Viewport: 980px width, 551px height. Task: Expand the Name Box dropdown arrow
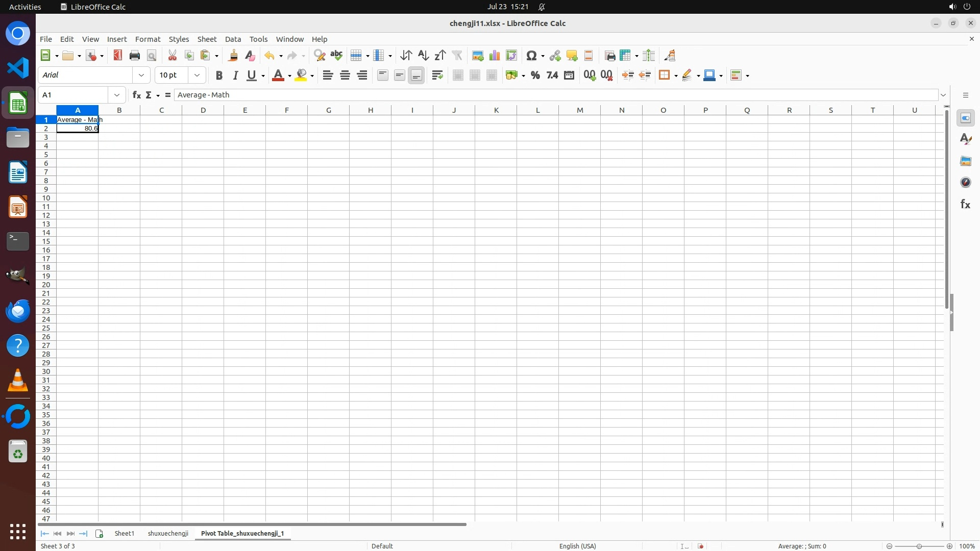click(x=117, y=95)
